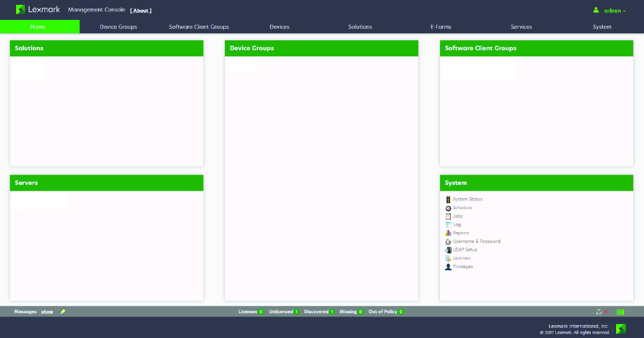The height and width of the screenshot is (338, 644).
Task: Select the Log table icon
Action: tap(448, 225)
